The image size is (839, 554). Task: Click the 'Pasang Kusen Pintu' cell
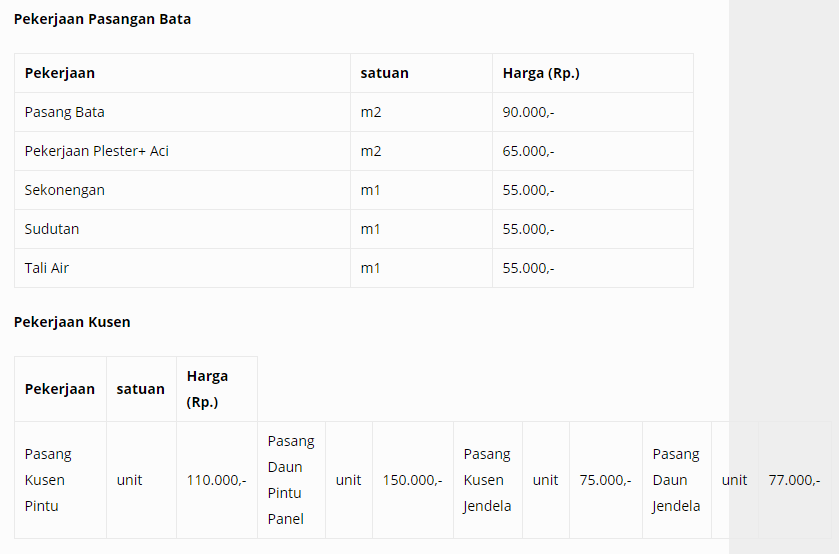coord(60,480)
